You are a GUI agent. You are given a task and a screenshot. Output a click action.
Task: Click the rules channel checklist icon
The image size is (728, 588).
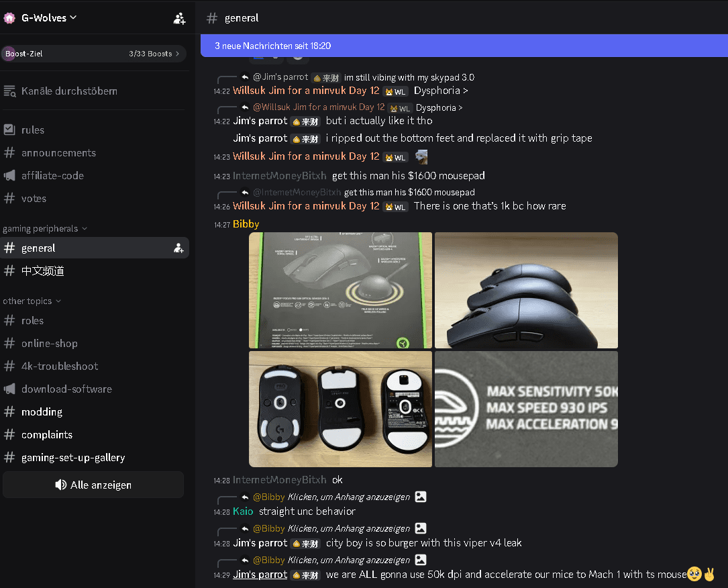[x=9, y=130]
